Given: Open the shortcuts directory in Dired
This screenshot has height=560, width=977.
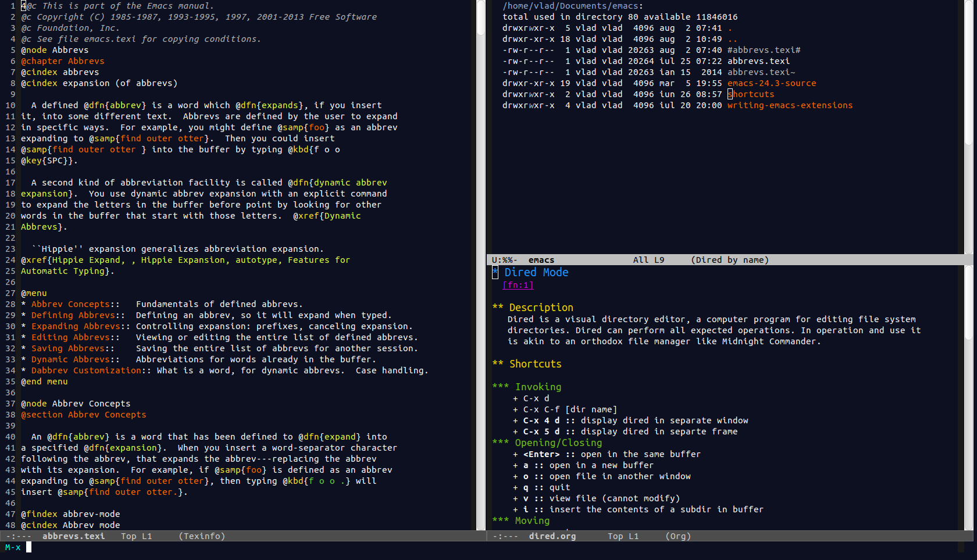Looking at the screenshot, I should click(751, 94).
